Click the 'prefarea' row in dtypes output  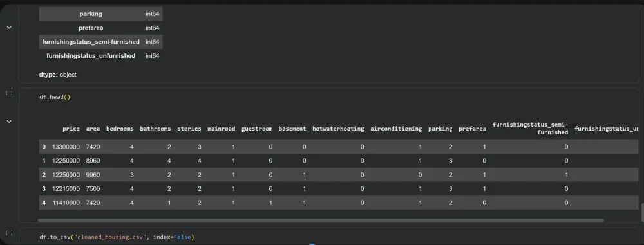point(100,28)
